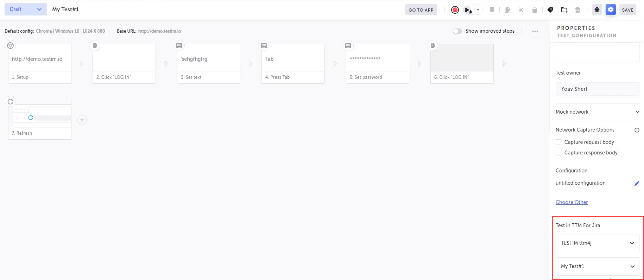The image size is (644, 280).
Task: Expand the Mock network section
Action: [598, 112]
